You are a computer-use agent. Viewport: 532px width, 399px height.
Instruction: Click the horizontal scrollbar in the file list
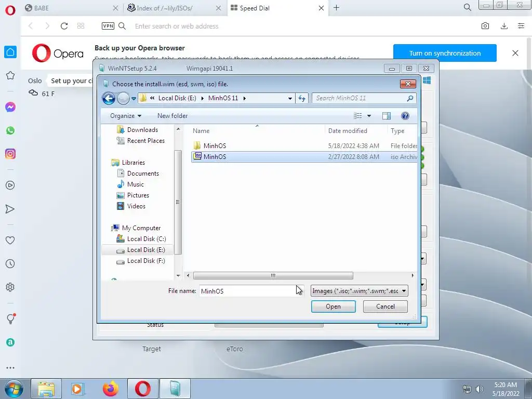[x=273, y=275]
